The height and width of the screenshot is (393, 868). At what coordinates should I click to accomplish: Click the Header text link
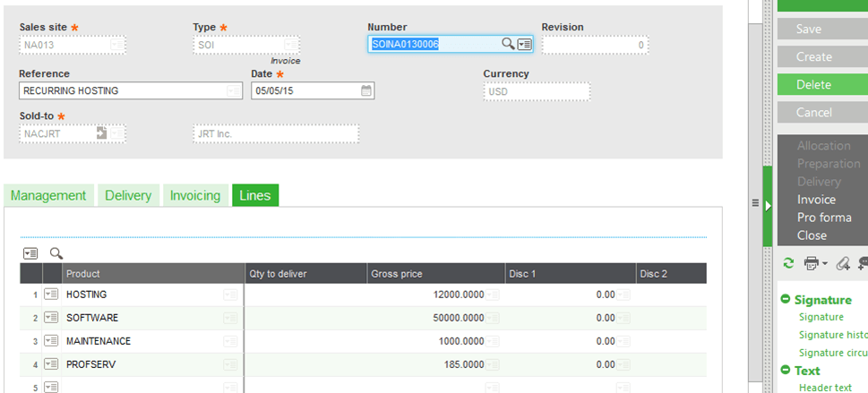[x=825, y=387]
